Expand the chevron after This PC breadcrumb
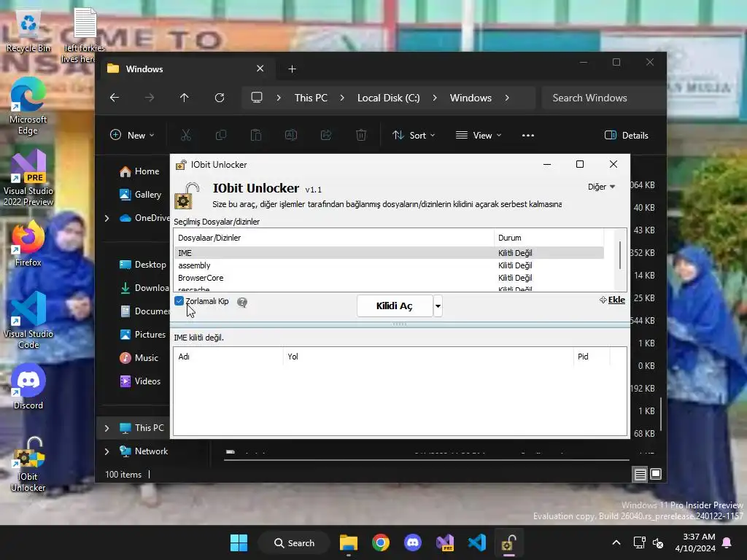 (342, 98)
